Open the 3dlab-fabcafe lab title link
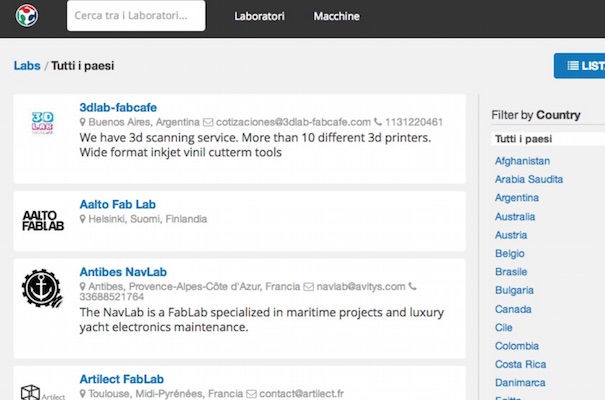 (x=118, y=107)
